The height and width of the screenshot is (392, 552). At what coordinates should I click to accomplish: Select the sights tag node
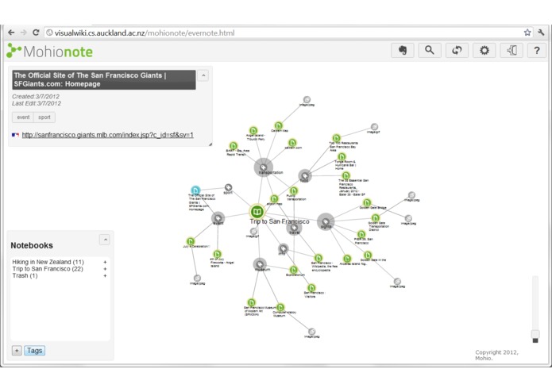326,222
